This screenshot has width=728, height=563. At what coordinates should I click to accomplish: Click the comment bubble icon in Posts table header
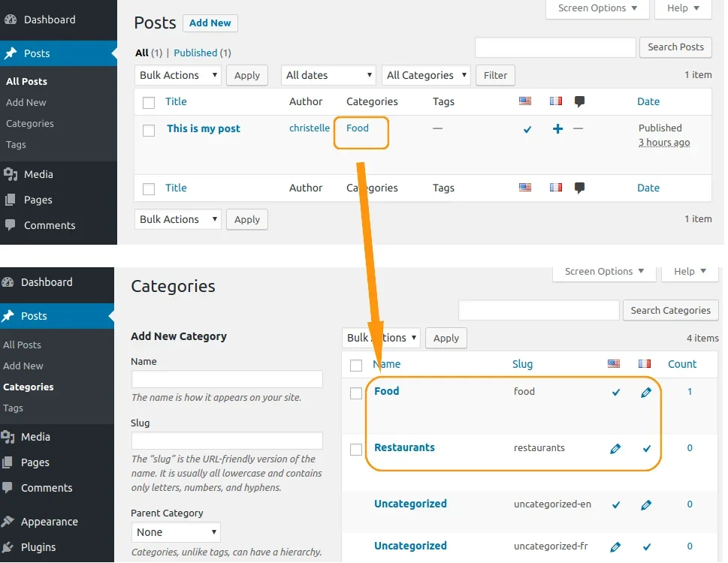click(579, 102)
